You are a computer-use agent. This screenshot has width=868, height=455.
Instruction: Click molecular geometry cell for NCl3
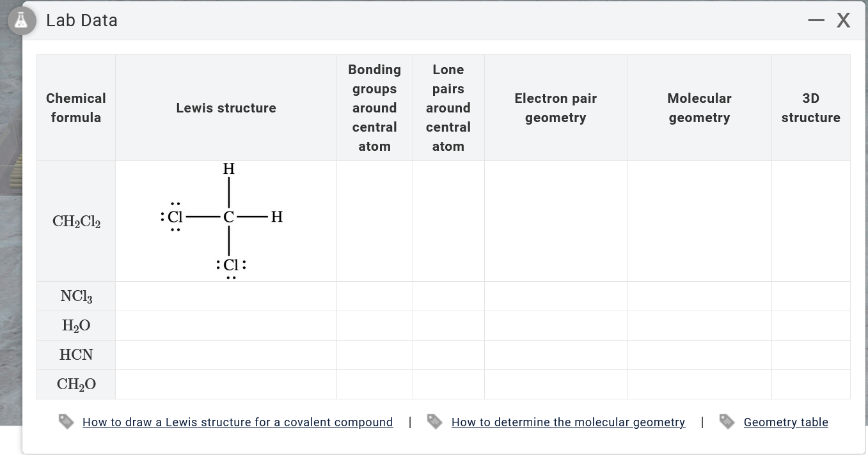tap(699, 297)
